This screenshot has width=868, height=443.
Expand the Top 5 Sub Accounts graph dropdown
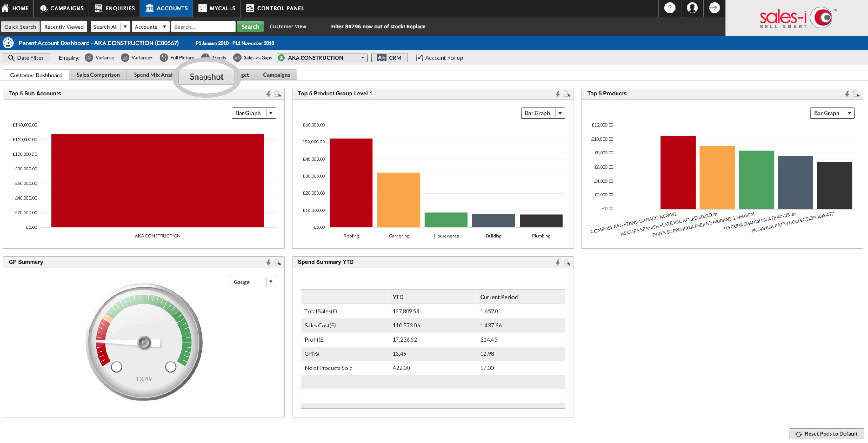(x=271, y=113)
